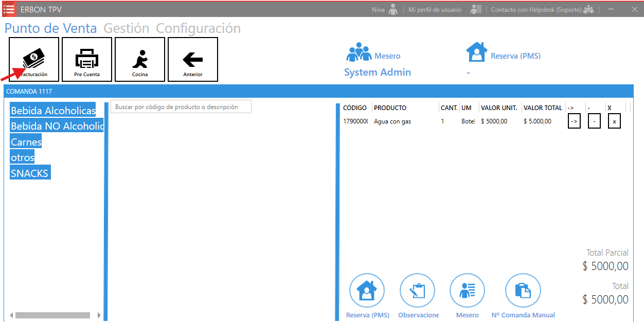Open Facturación with the cash icon
The height and width of the screenshot is (322, 644).
coord(34,59)
